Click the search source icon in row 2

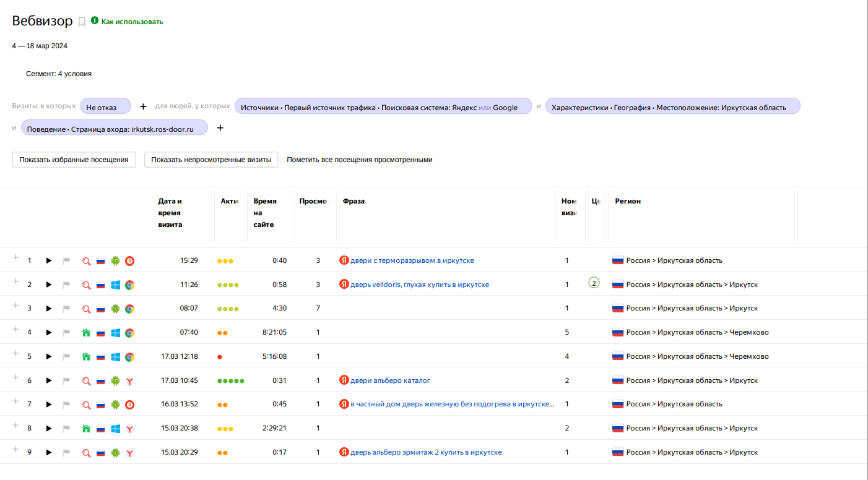(x=87, y=285)
